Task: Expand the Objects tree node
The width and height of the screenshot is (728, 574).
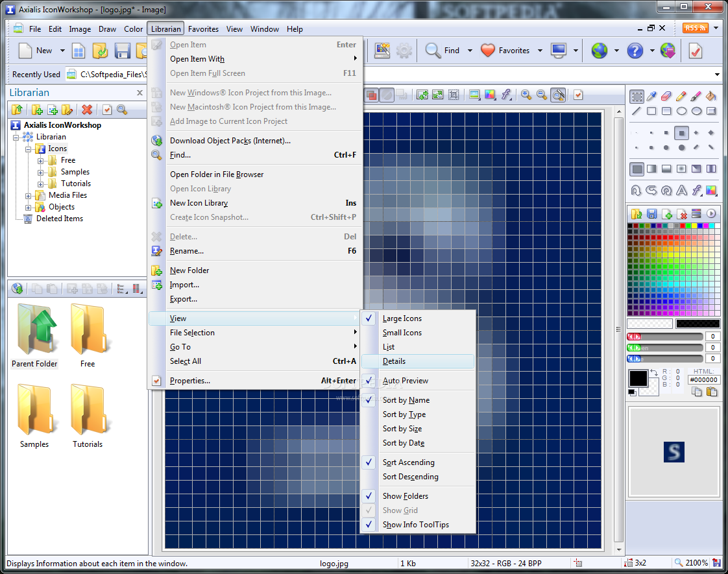Action: (x=29, y=208)
